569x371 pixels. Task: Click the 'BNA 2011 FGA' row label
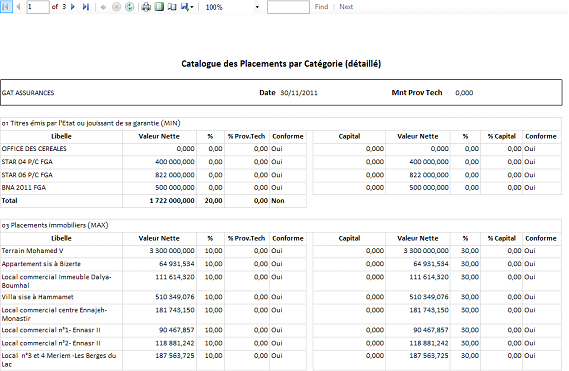(x=24, y=188)
